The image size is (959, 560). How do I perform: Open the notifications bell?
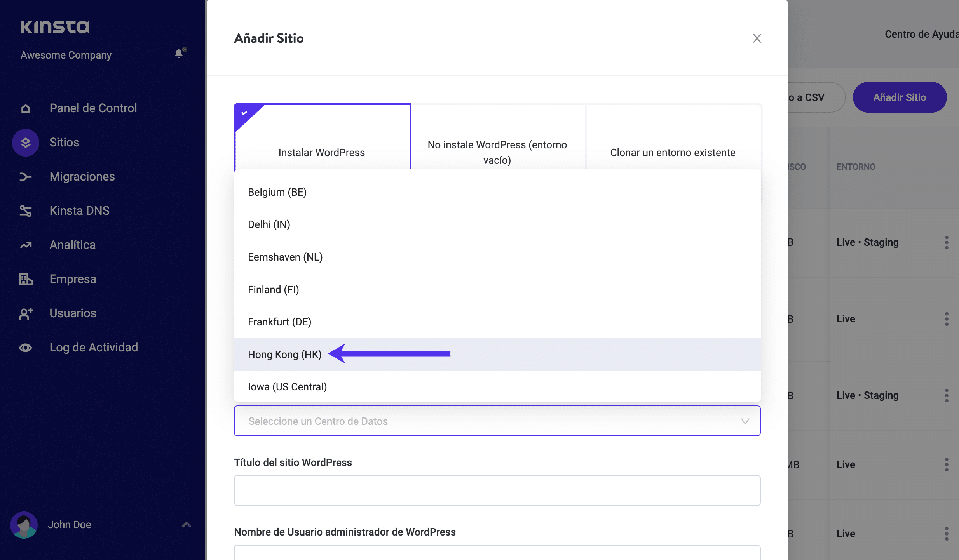179,54
